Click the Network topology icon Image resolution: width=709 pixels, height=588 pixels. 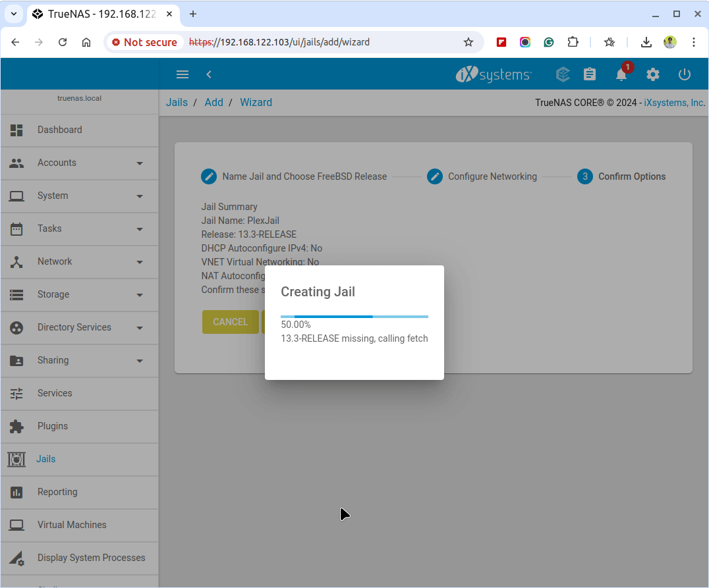pos(16,262)
